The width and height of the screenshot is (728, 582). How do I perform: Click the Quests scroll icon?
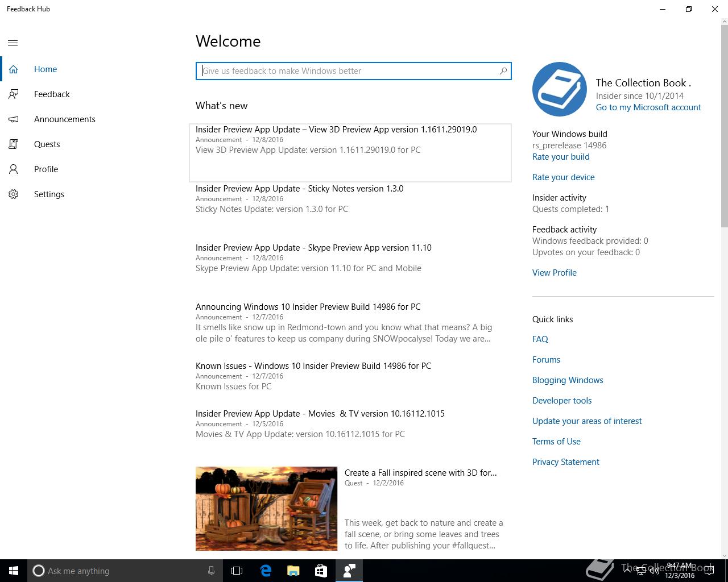click(x=13, y=144)
